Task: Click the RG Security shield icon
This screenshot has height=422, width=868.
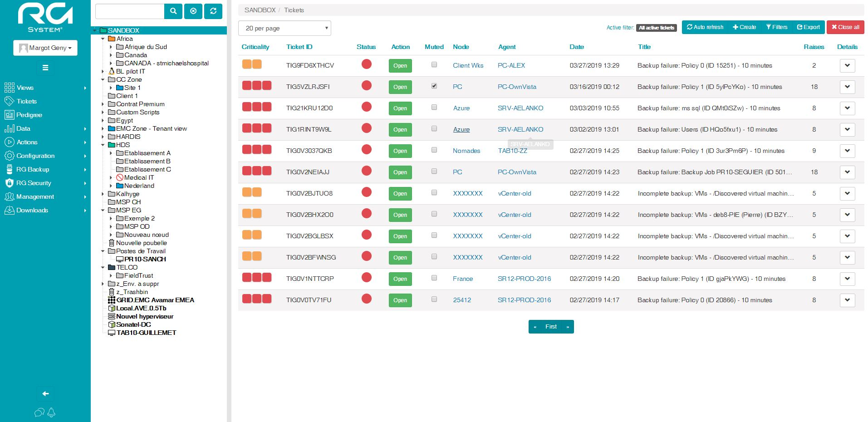Action: 9,183
